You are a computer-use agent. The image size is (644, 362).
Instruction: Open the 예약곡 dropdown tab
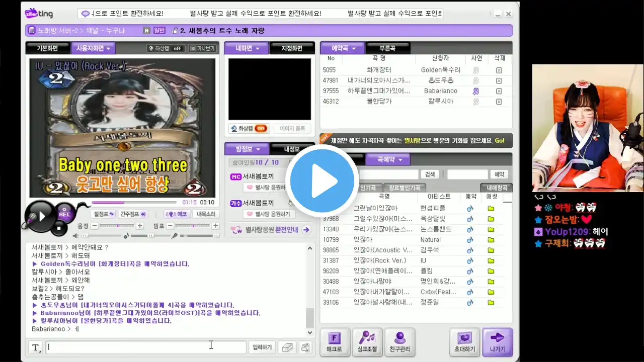click(x=344, y=48)
